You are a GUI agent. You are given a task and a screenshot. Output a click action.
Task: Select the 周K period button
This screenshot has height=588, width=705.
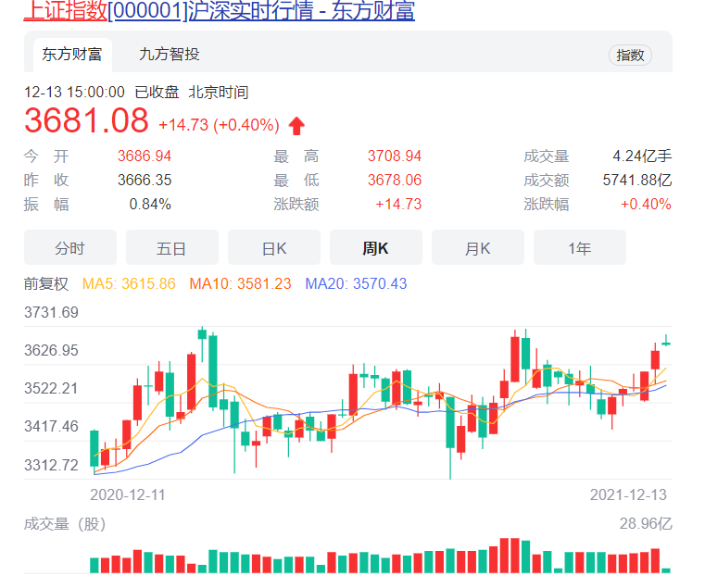click(x=376, y=248)
